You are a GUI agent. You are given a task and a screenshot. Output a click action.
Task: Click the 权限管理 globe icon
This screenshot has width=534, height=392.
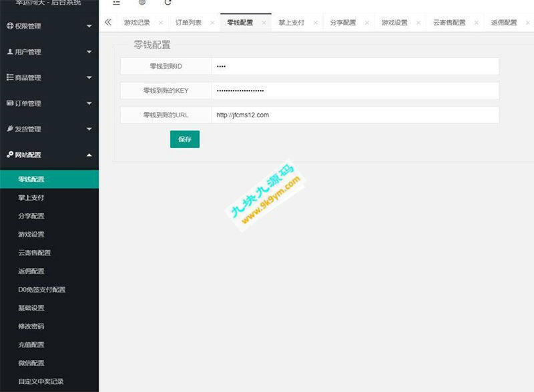pyautogui.click(x=10, y=26)
